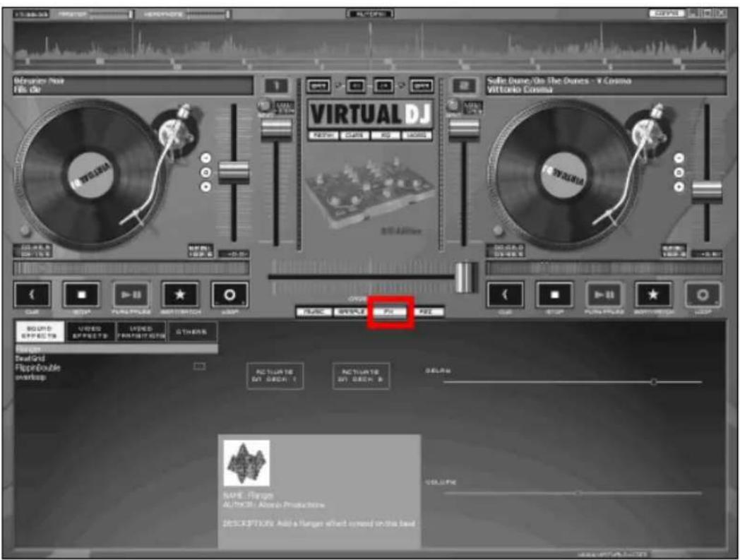The image size is (740, 560).
Task: Click the left deck vinyl platter
Action: 90,175
